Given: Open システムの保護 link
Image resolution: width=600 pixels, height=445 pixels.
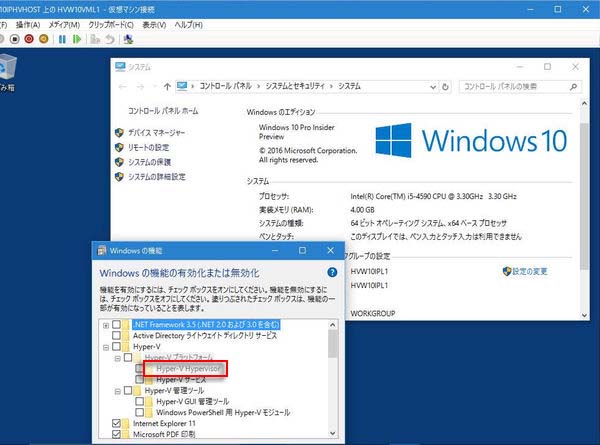Looking at the screenshot, I should (150, 162).
